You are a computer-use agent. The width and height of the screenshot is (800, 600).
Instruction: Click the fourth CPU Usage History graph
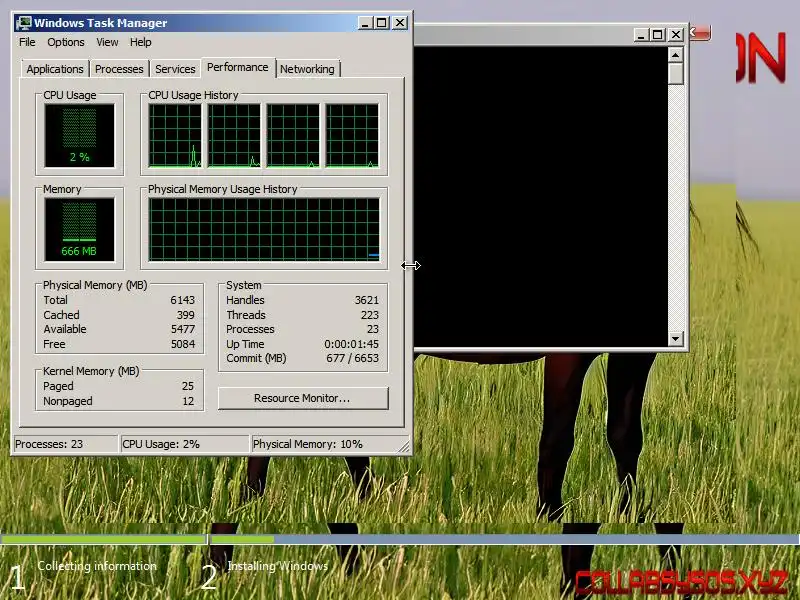point(353,136)
